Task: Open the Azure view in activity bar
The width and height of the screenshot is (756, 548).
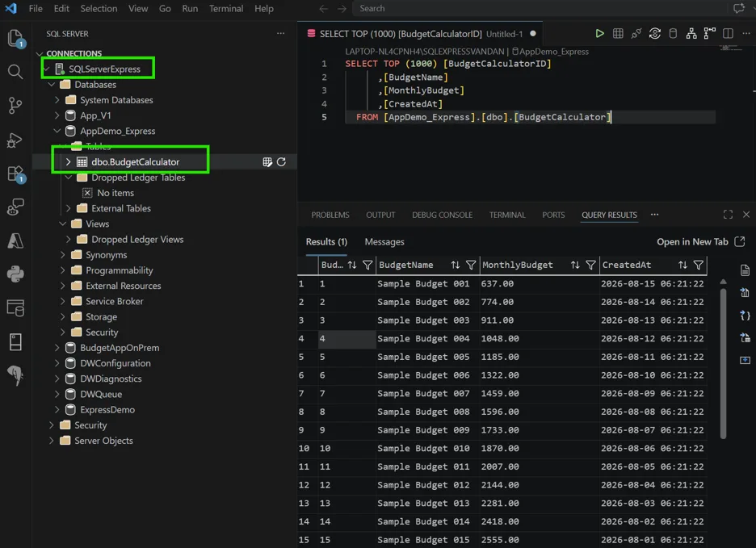Action: click(x=15, y=241)
